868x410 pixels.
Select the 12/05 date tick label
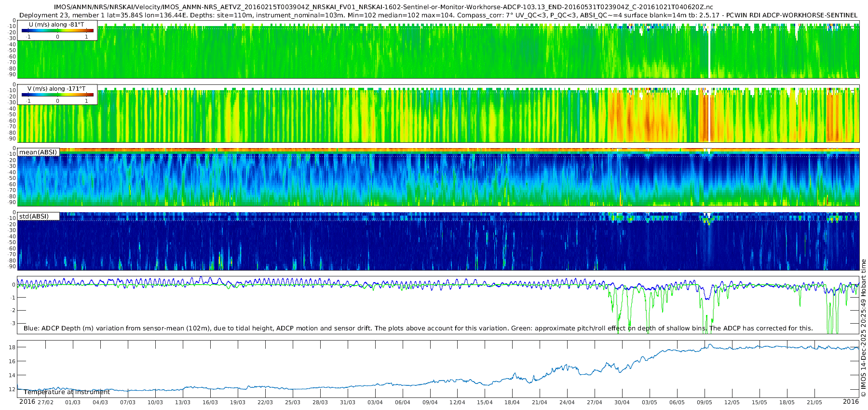point(732,402)
